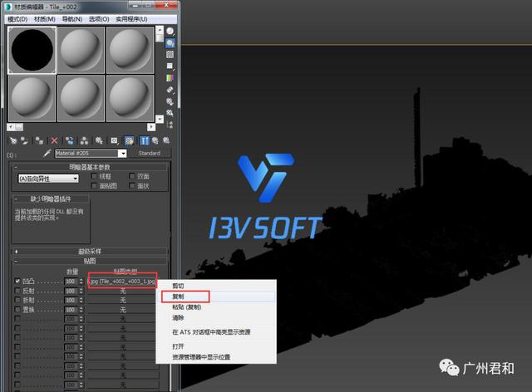Collapse the 贴图 maps rollout
Screen dimensions: 532x392
(90, 261)
